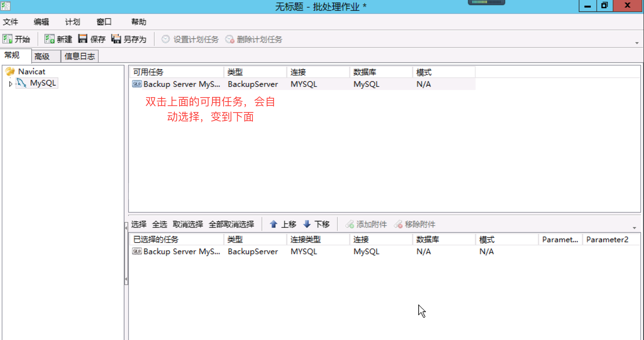The width and height of the screenshot is (644, 340).
Task: Click the 全选 button
Action: coord(159,224)
